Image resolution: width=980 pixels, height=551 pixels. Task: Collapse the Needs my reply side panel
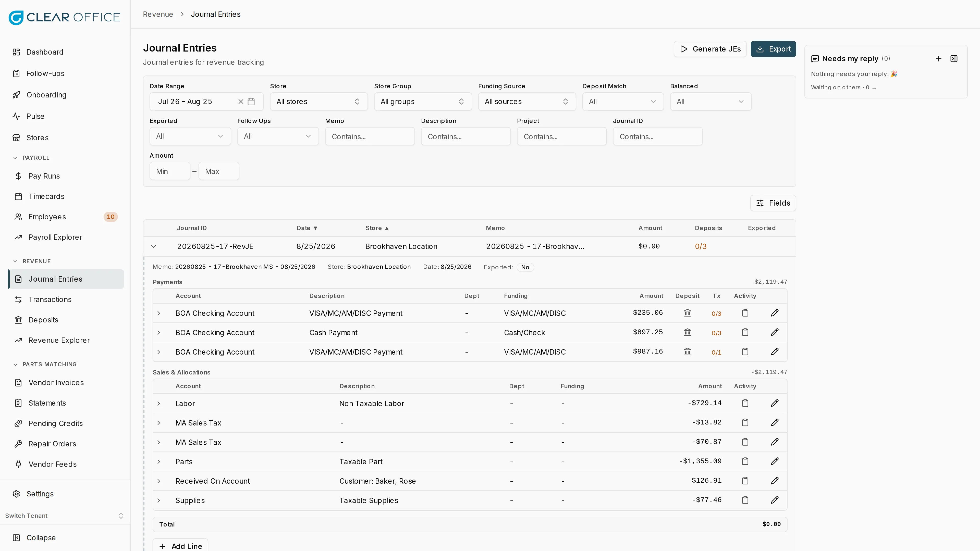954,59
